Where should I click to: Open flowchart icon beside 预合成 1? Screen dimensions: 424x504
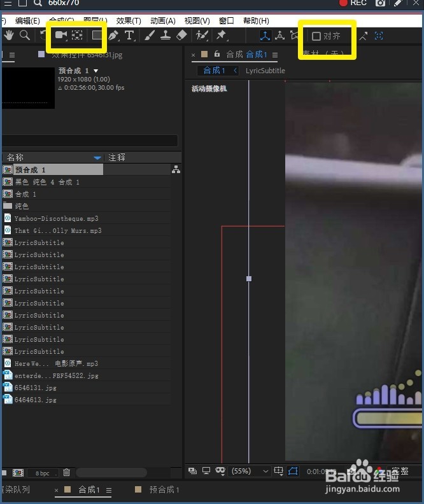click(x=176, y=169)
